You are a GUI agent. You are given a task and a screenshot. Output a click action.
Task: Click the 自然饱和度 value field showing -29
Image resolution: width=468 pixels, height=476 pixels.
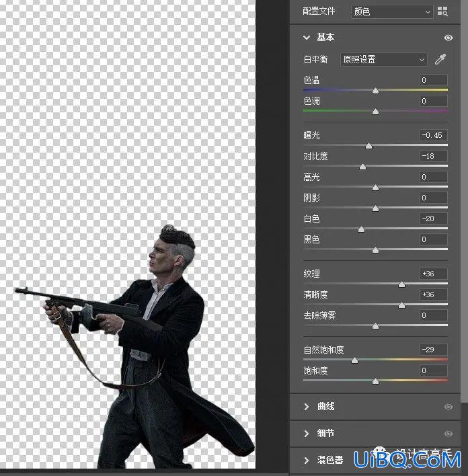click(434, 350)
